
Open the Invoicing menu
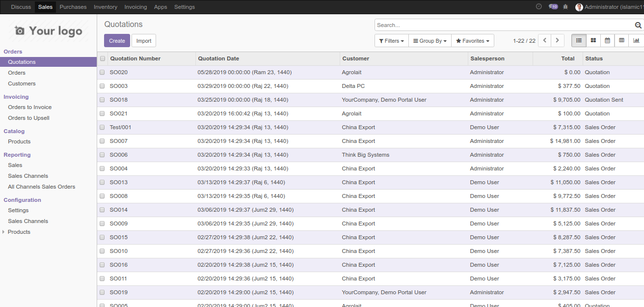135,7
